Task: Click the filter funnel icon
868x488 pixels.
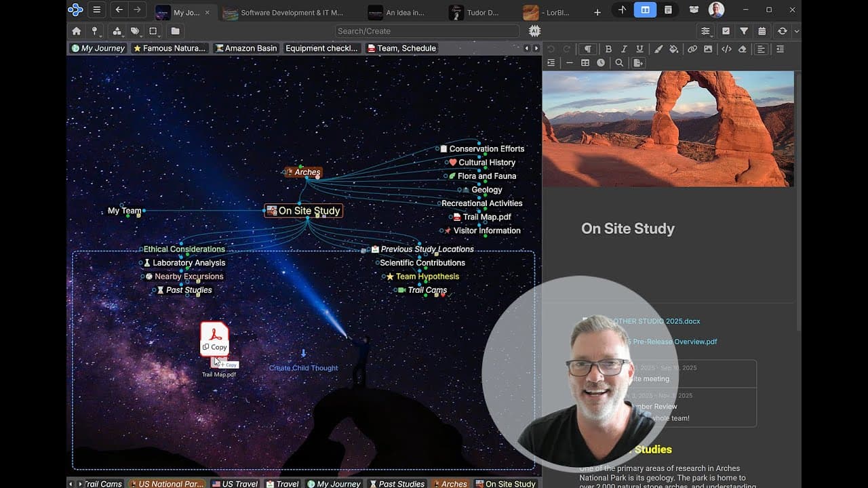Action: point(744,31)
